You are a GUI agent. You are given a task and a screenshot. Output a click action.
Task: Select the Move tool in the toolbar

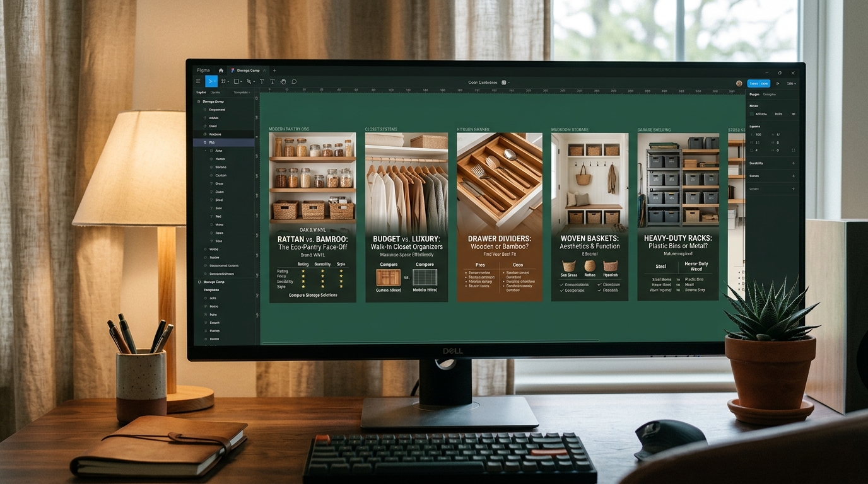(x=210, y=81)
